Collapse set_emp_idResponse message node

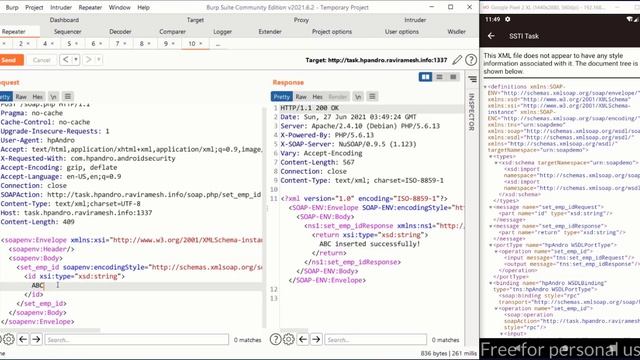491,226
